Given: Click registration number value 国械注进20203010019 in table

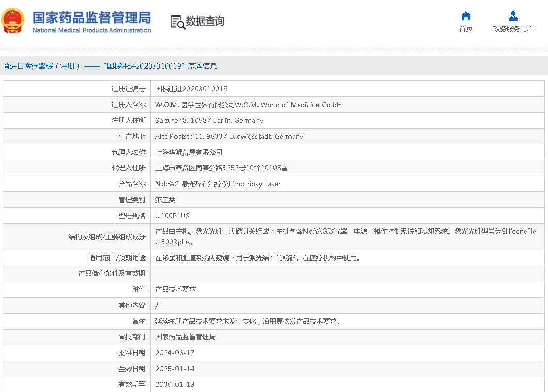Looking at the screenshot, I should coord(191,89).
